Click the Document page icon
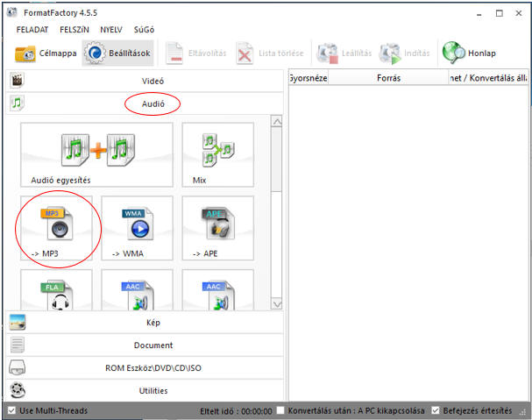532x420 pixels. point(18,345)
